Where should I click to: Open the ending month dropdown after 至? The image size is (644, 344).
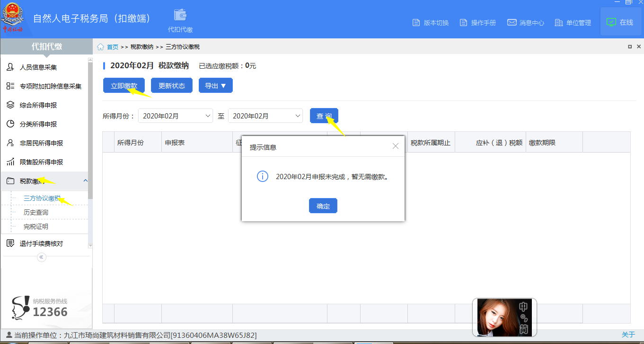point(265,116)
